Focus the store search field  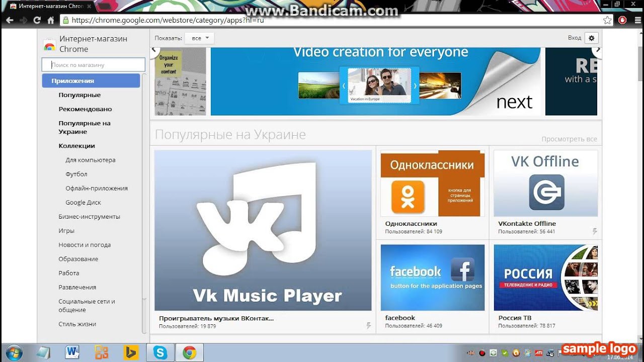click(x=94, y=65)
